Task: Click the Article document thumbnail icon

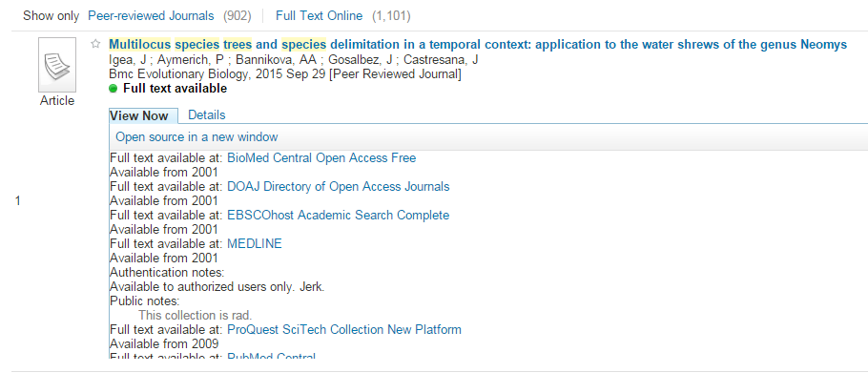Action: pyautogui.click(x=57, y=65)
